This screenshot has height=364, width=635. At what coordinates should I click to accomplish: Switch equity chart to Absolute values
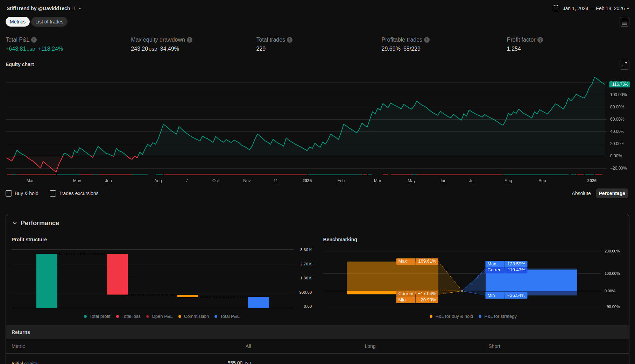(x=581, y=193)
